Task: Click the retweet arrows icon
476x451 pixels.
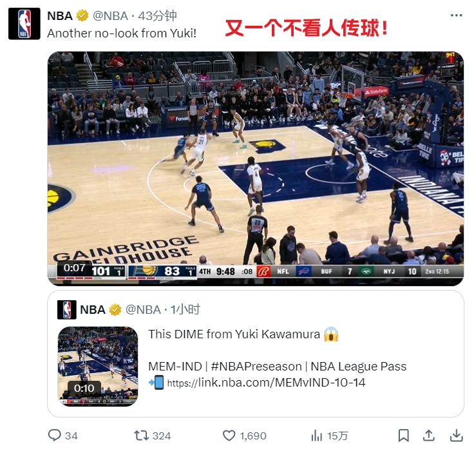Action: (142, 436)
